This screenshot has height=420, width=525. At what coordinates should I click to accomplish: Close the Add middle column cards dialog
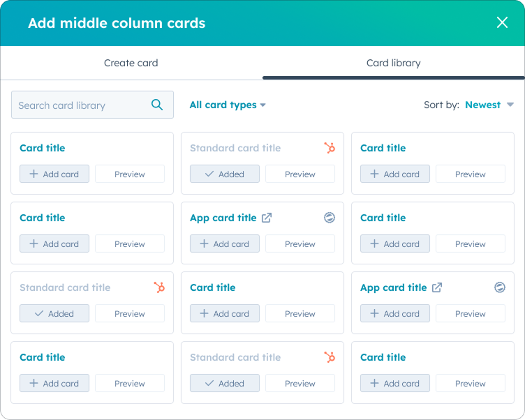pos(502,22)
